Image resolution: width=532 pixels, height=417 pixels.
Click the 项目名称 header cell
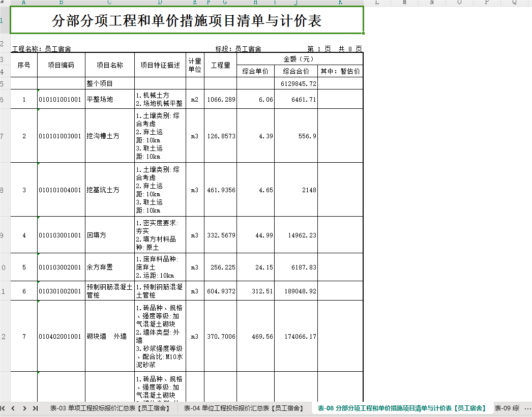[109, 65]
